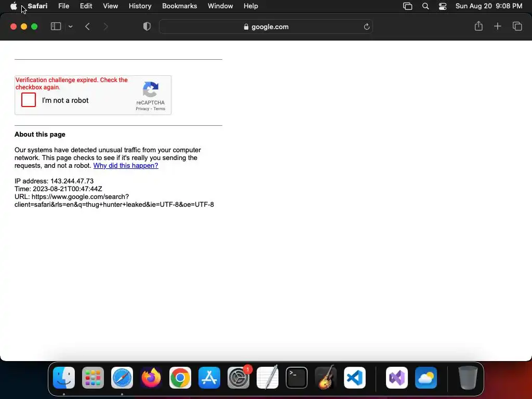Open System Settings from the dock
This screenshot has width=532, height=399.
[x=238, y=378]
